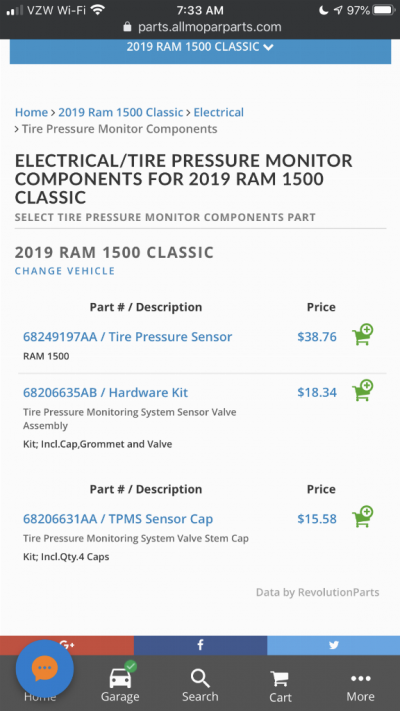This screenshot has height=711, width=400.
Task: Open the More menu dots
Action: (361, 678)
